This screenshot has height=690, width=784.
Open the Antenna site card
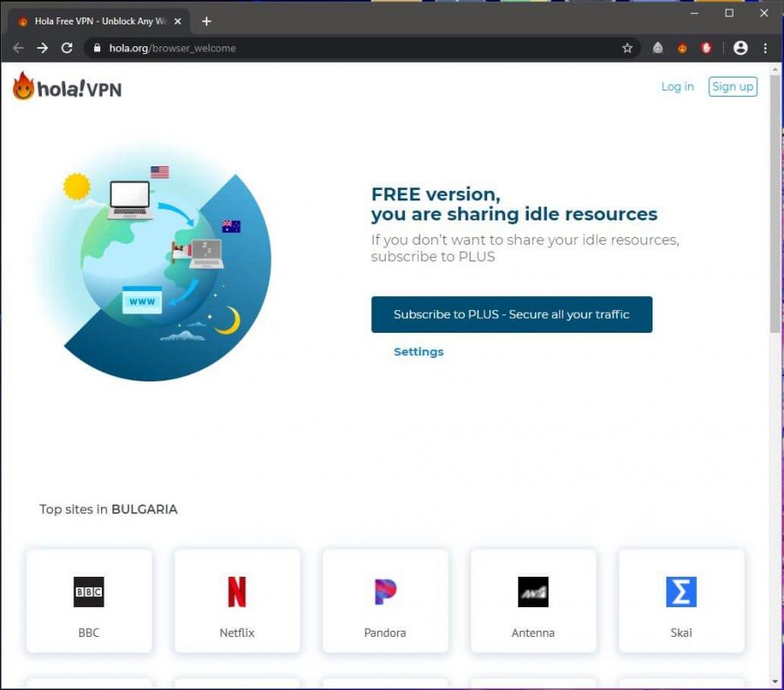(533, 600)
